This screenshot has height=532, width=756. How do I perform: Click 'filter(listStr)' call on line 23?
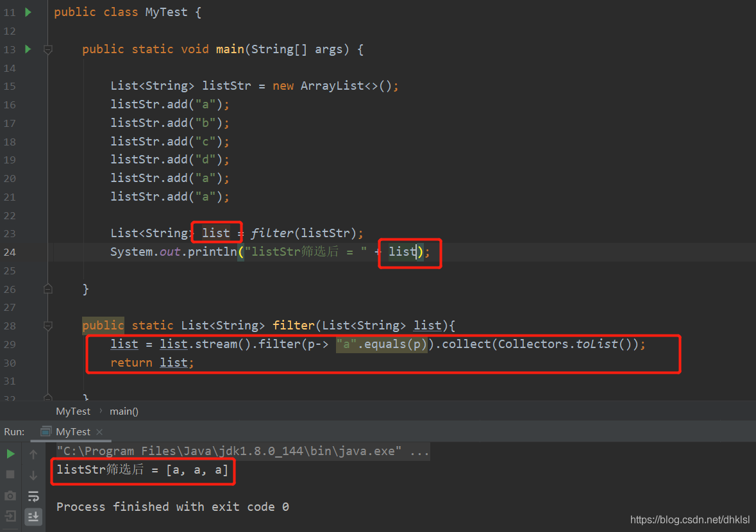coord(303,233)
